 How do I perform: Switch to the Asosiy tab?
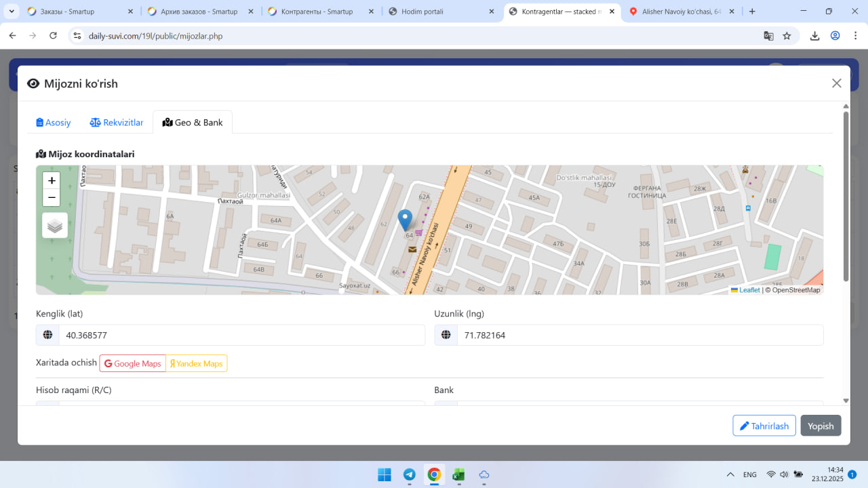tap(54, 123)
